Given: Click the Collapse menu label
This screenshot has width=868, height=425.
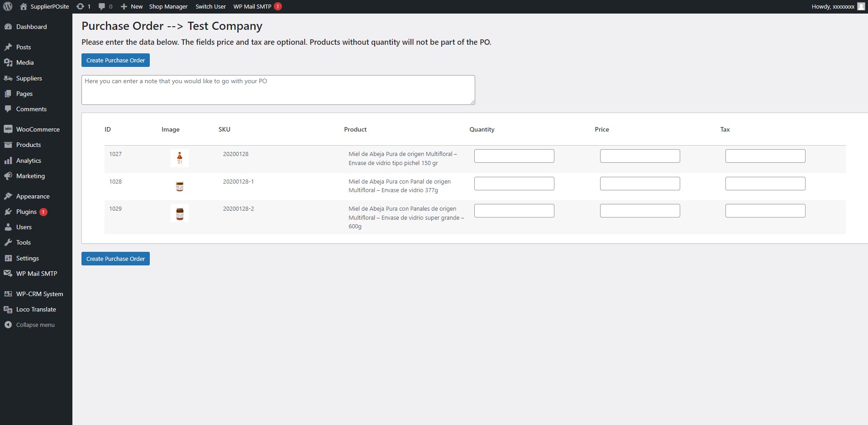Looking at the screenshot, I should 35,325.
